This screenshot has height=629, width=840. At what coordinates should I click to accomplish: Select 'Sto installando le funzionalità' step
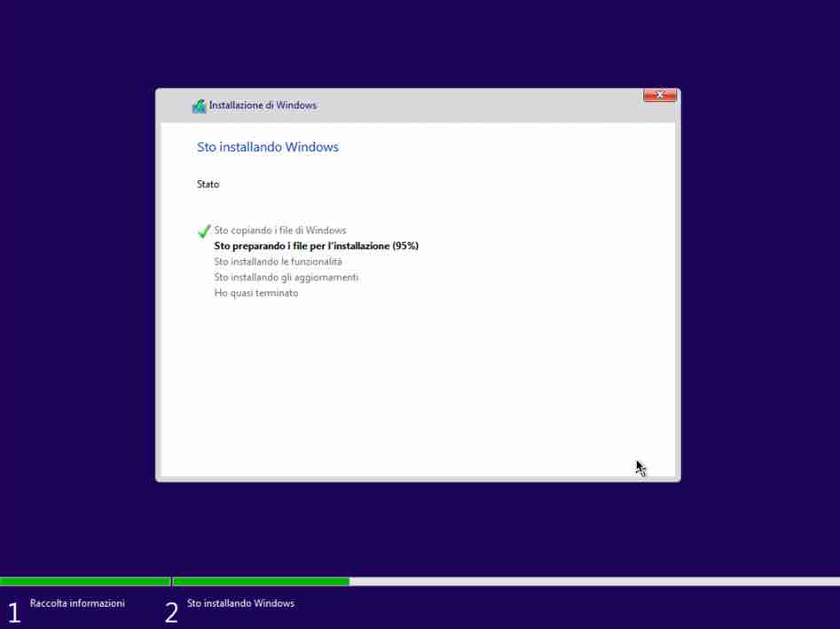pos(278,262)
